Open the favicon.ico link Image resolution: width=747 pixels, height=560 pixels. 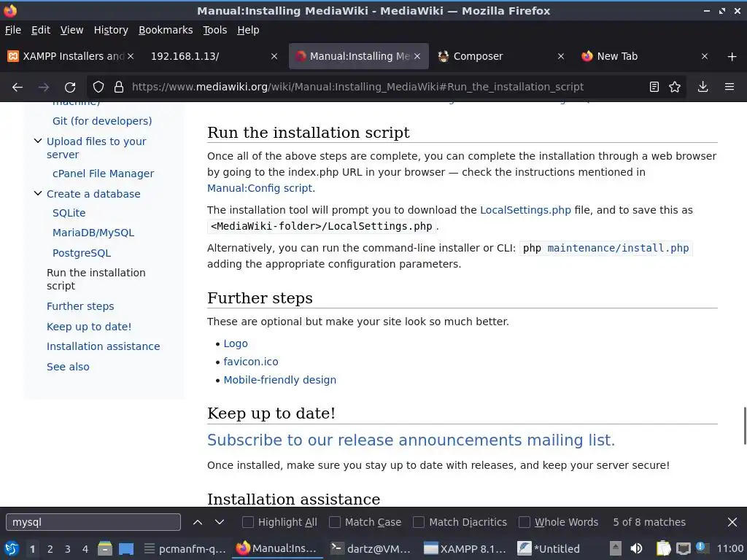tap(251, 362)
